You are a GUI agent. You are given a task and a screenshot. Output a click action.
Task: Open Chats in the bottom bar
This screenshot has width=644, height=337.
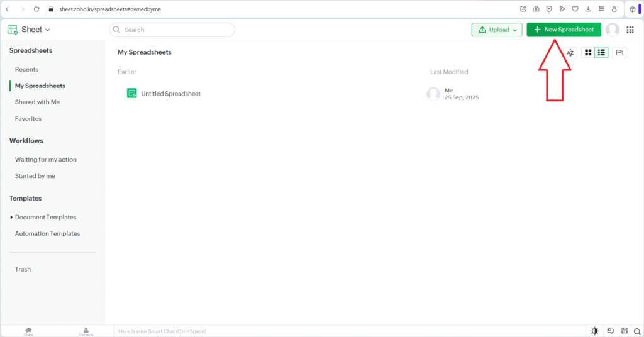[x=28, y=332]
